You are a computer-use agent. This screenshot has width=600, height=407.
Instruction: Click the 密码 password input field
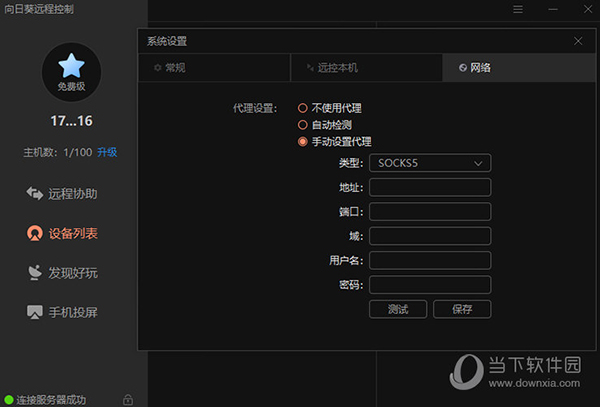pos(430,285)
